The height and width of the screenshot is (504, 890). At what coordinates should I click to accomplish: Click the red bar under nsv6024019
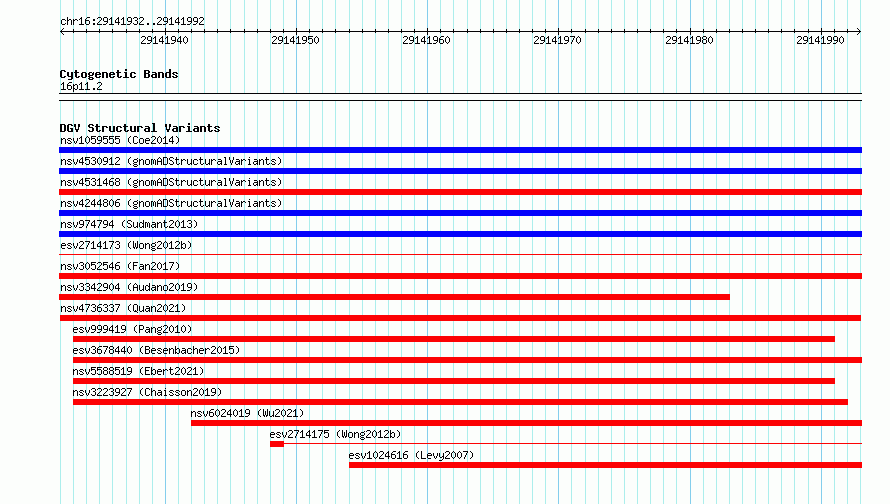point(526,423)
